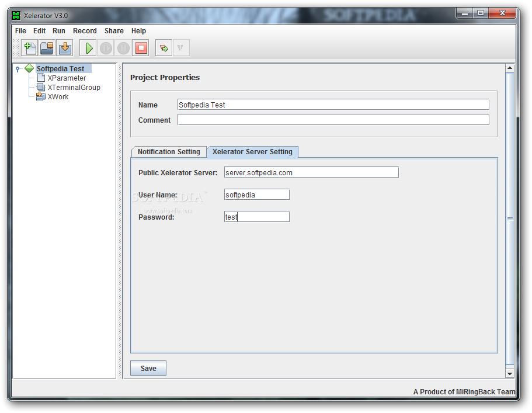Image resolution: width=532 pixels, height=413 pixels.
Task: Click the User Name input field
Action: point(257,195)
